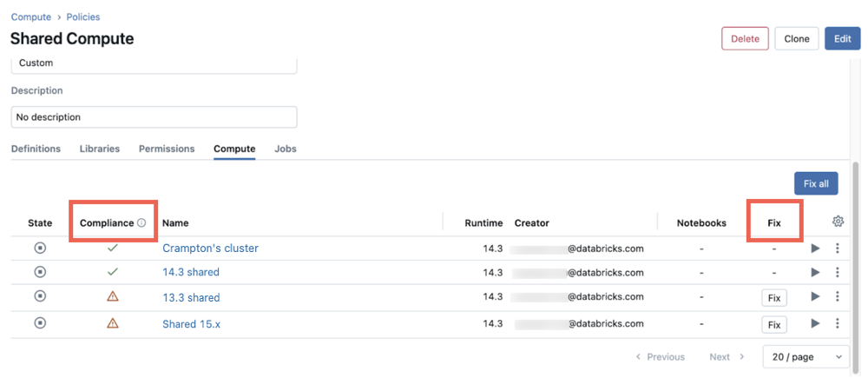This screenshot has height=378, width=868.
Task: Open kebab menu for Crampton's cluster
Action: pyautogui.click(x=837, y=249)
